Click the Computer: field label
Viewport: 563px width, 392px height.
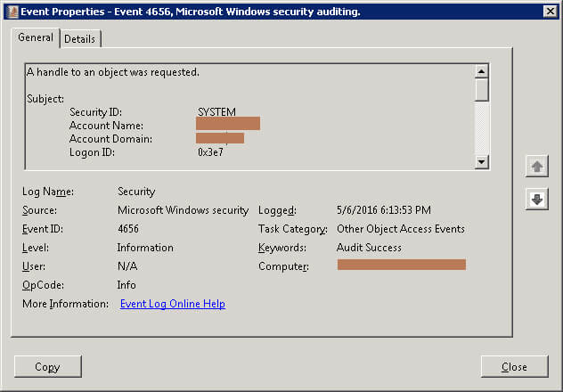(x=283, y=266)
